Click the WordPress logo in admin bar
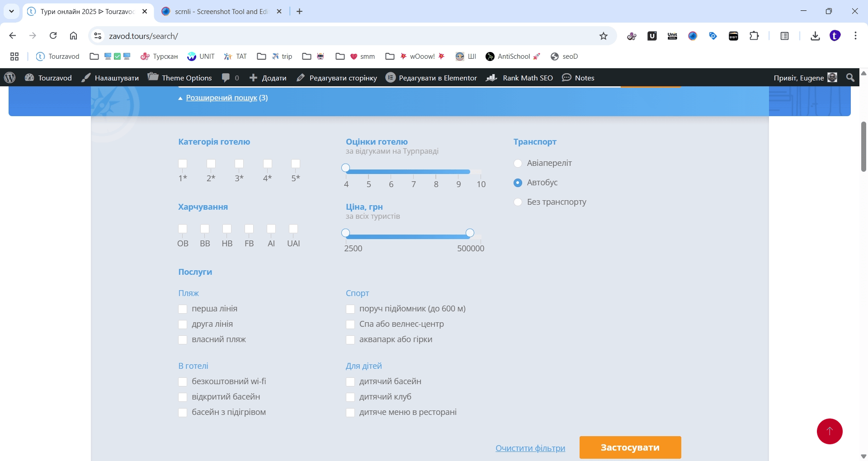Screen dimensions: 868x461 tap(10, 78)
